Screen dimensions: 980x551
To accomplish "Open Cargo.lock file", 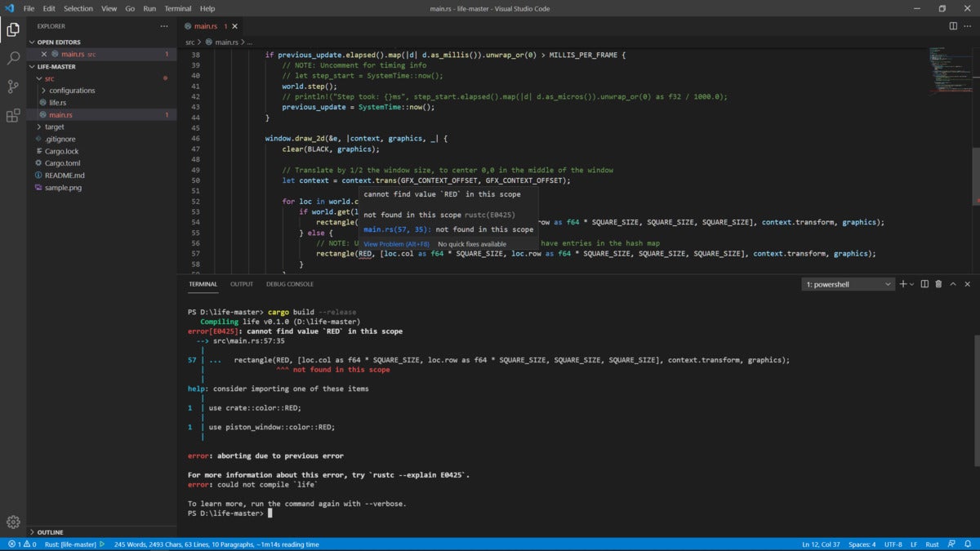I will pos(101,151).
